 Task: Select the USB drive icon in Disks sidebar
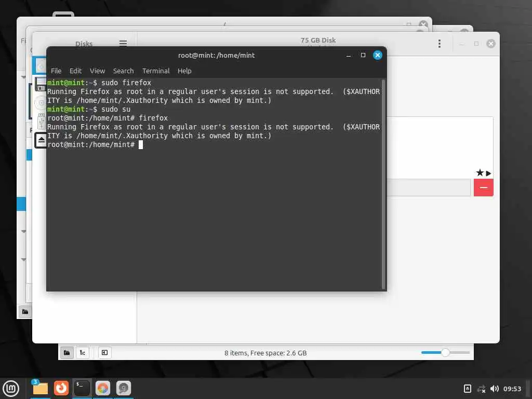coord(41,121)
